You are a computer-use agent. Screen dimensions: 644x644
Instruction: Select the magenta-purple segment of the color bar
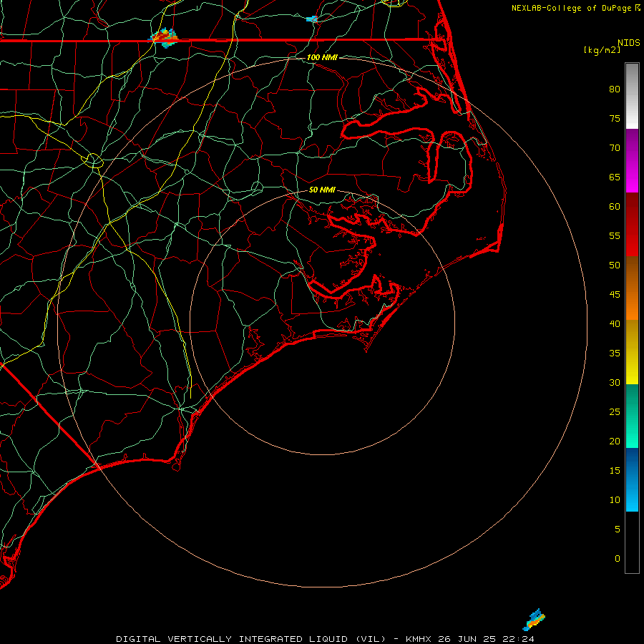tap(632, 161)
